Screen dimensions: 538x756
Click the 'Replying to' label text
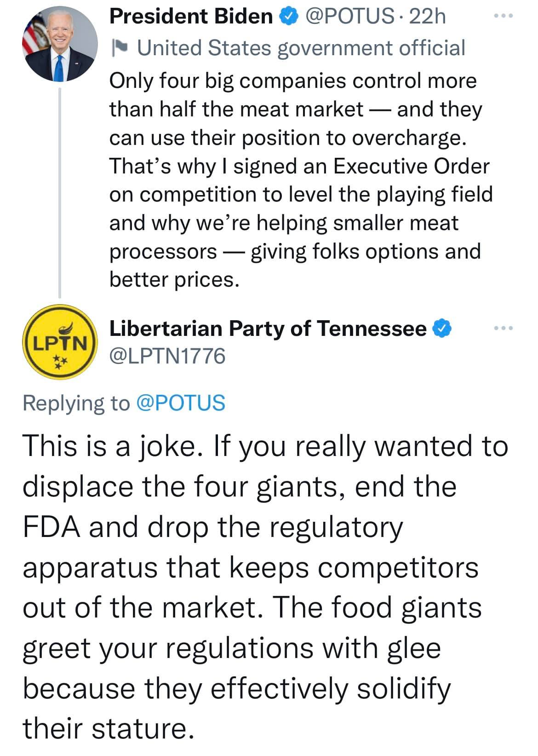coord(76,403)
